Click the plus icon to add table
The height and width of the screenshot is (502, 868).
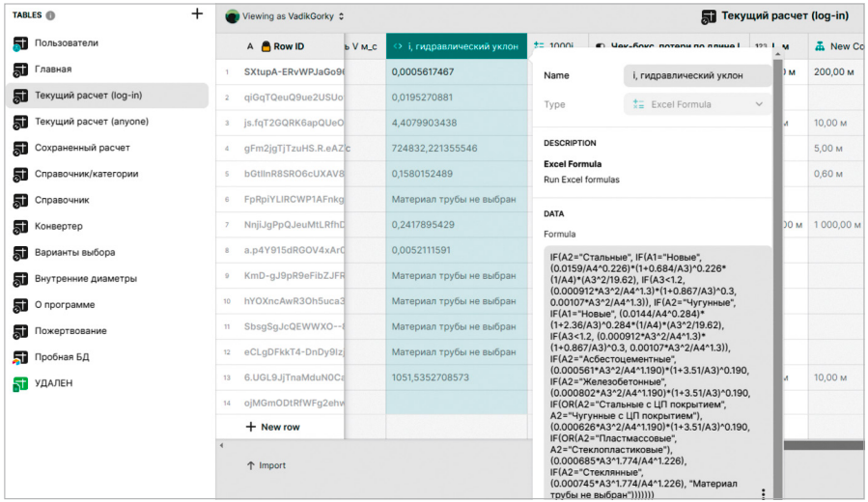pos(197,14)
